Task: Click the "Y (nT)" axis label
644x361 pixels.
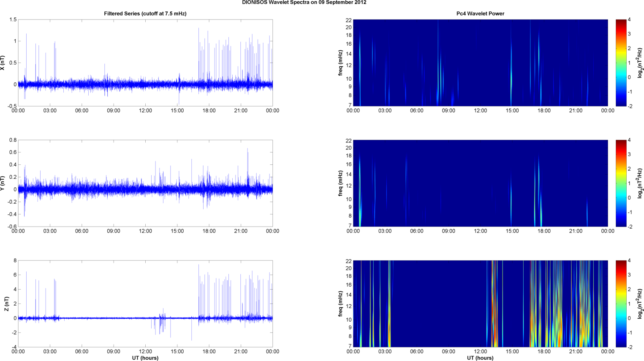Action: click(x=3, y=183)
